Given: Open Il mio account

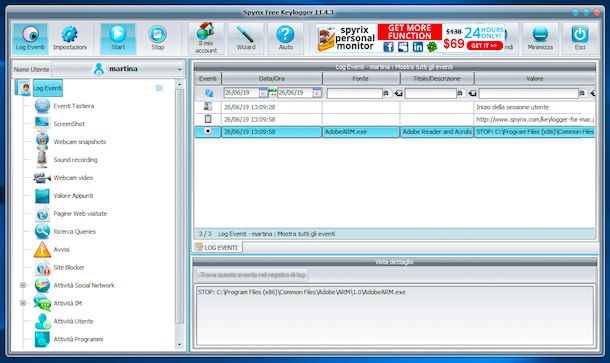Looking at the screenshot, I should [x=206, y=38].
